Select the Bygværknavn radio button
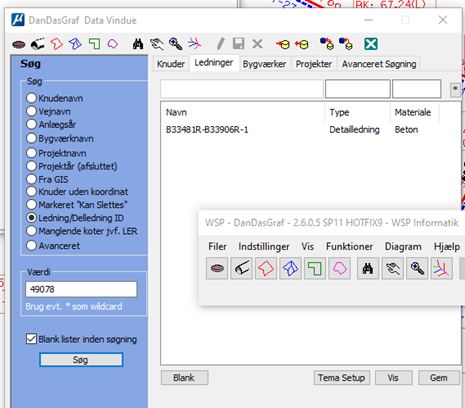 click(x=31, y=138)
